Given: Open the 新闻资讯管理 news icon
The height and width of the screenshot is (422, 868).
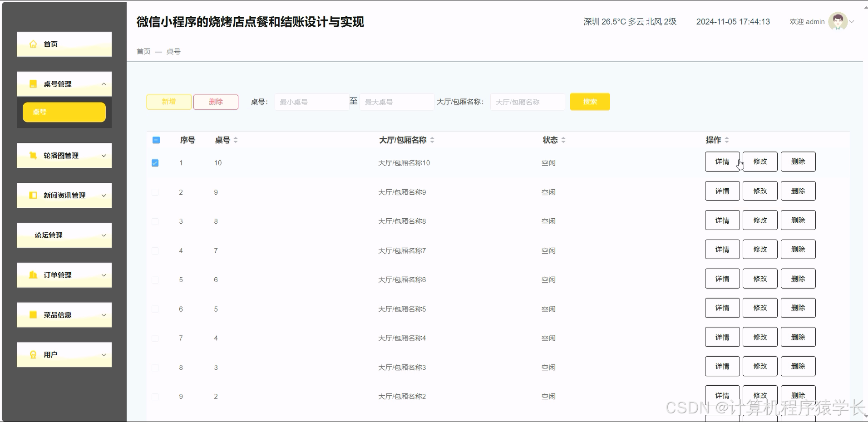Looking at the screenshot, I should coord(32,195).
